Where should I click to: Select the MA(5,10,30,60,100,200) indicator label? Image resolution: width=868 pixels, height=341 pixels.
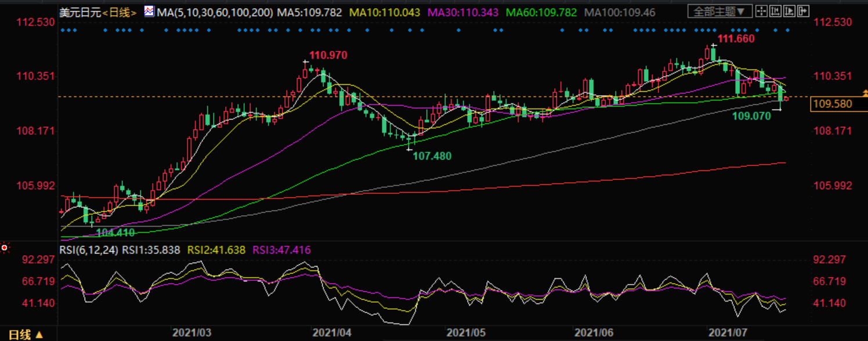(215, 12)
